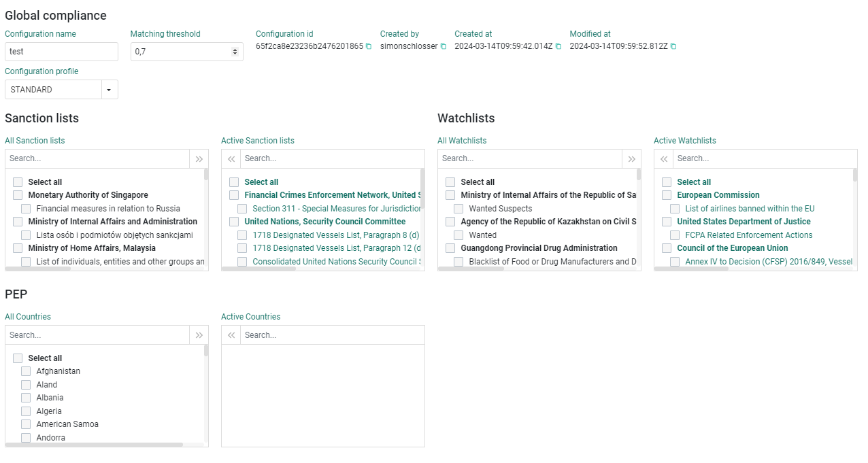Copy the Configuration id value
The image size is (868, 463).
point(369,46)
